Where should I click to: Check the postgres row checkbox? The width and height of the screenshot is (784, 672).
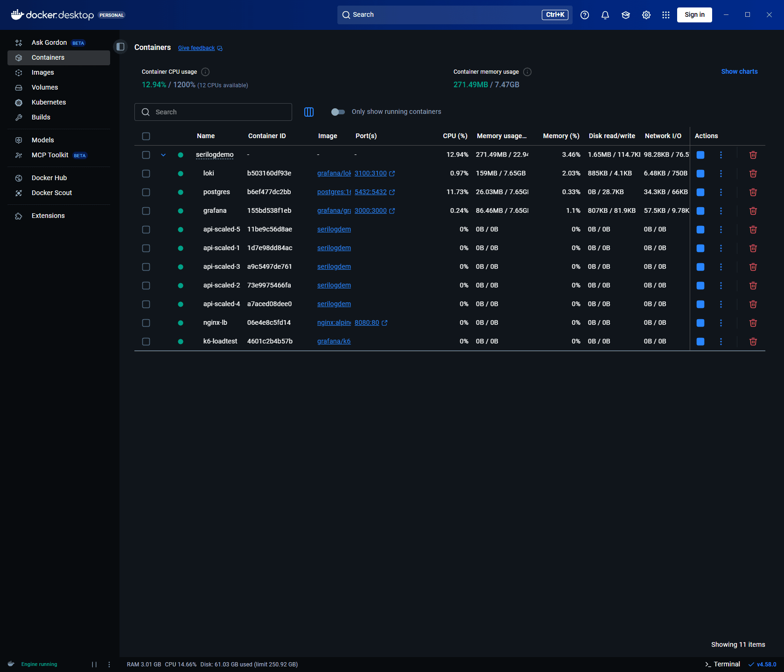(146, 192)
